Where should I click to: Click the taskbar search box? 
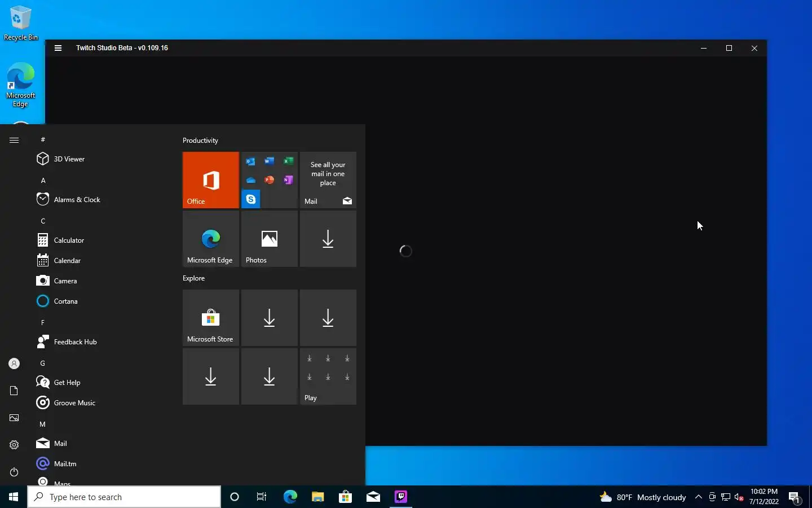click(x=124, y=497)
